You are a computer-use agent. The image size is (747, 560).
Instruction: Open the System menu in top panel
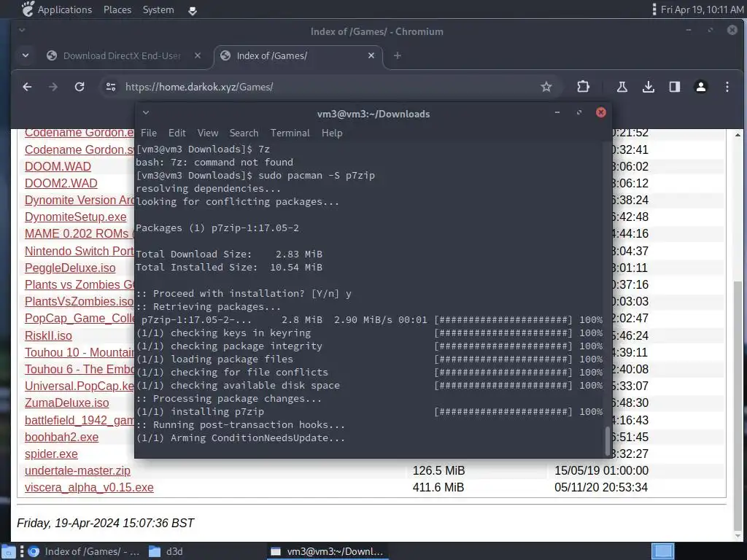point(158,9)
